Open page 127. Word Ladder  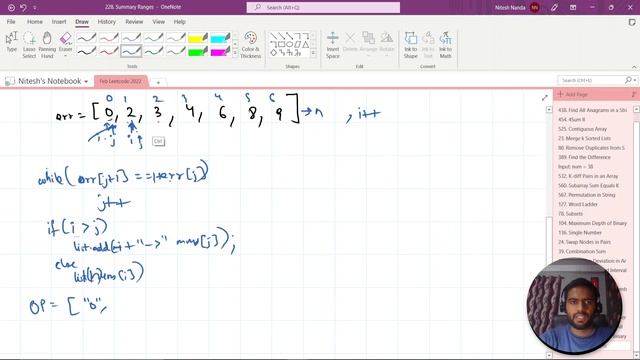click(578, 204)
